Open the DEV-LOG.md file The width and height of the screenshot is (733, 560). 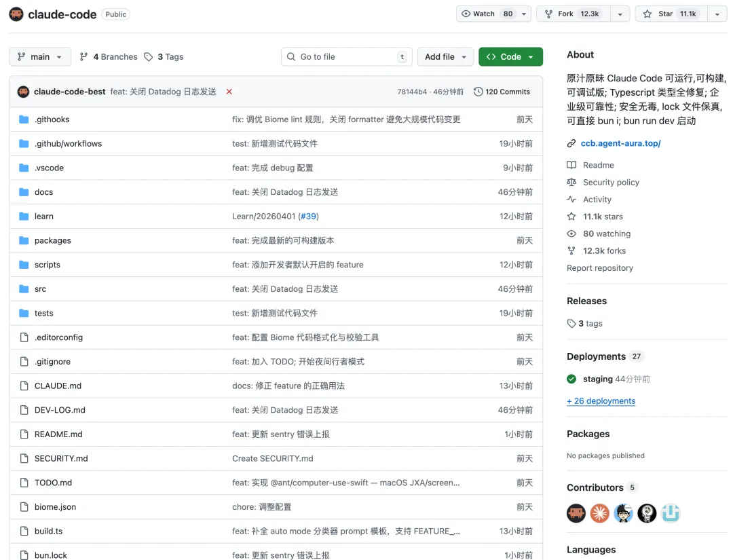(x=60, y=410)
